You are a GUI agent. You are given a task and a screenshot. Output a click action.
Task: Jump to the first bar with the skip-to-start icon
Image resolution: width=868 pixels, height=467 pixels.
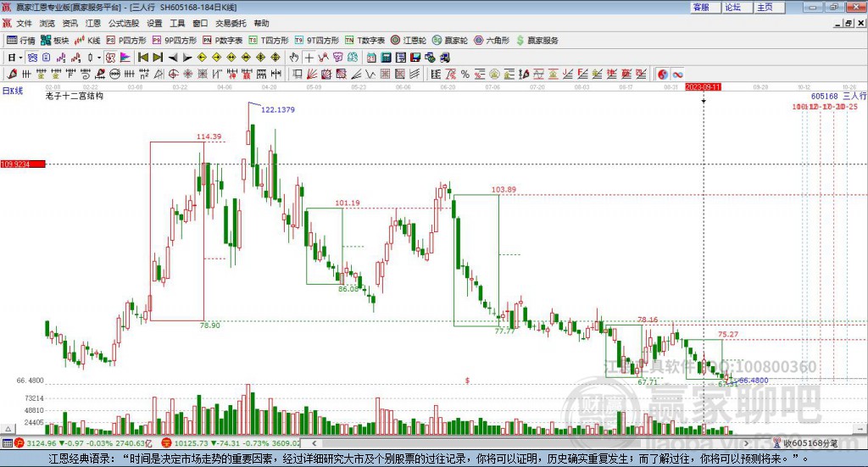click(142, 58)
